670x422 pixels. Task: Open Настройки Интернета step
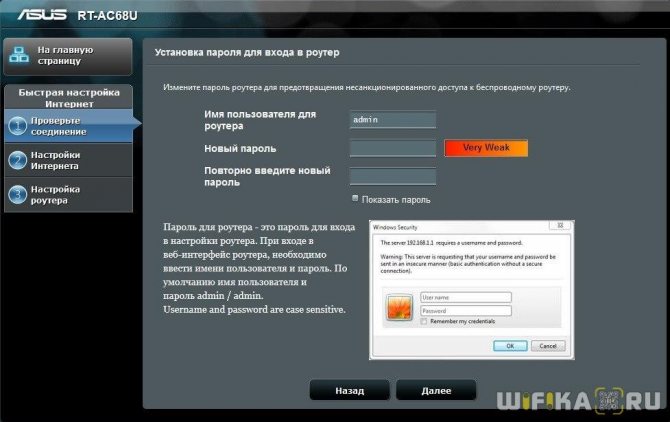pos(68,161)
